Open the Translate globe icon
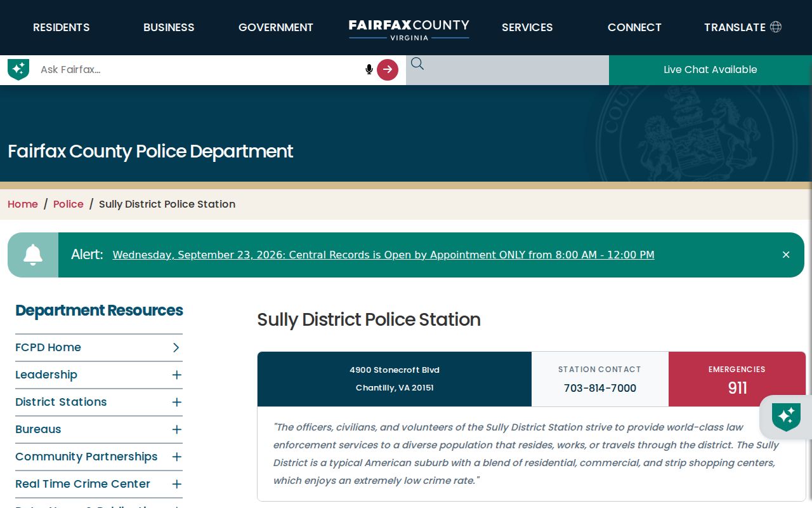This screenshot has width=812, height=508. pos(775,27)
